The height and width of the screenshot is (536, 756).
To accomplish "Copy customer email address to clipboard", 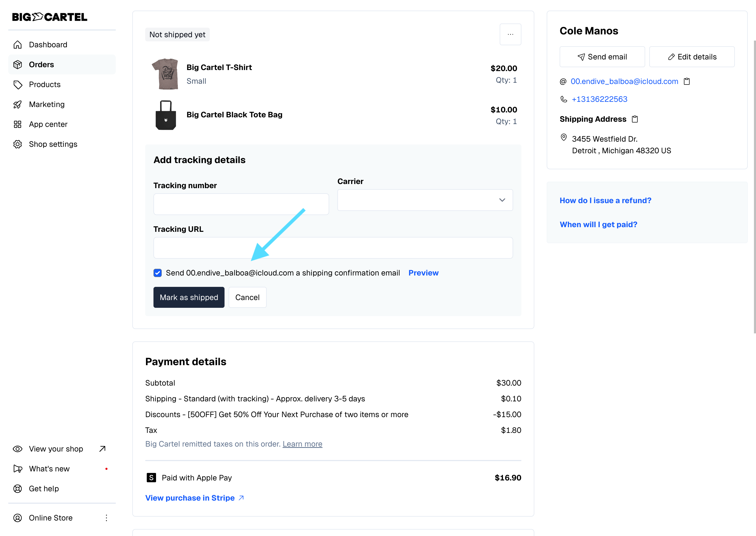I will (687, 81).
